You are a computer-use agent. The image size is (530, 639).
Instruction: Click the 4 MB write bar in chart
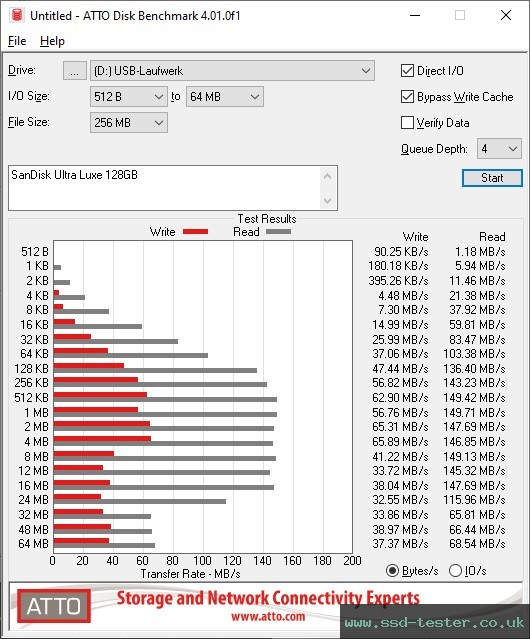[x=102, y=439]
